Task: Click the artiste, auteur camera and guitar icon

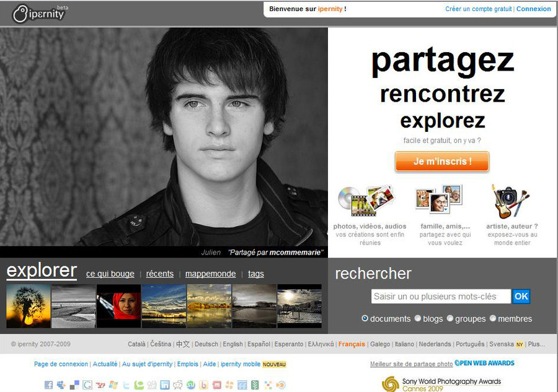Action: 510,201
